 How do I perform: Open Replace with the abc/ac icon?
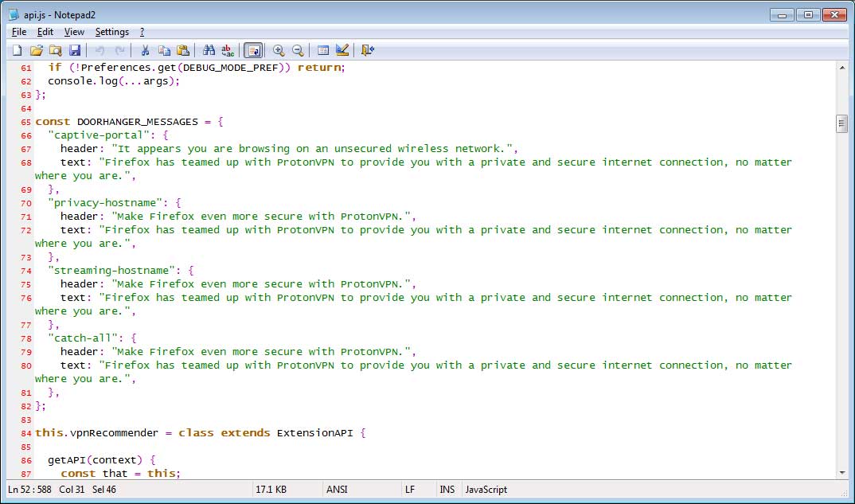pos(228,51)
